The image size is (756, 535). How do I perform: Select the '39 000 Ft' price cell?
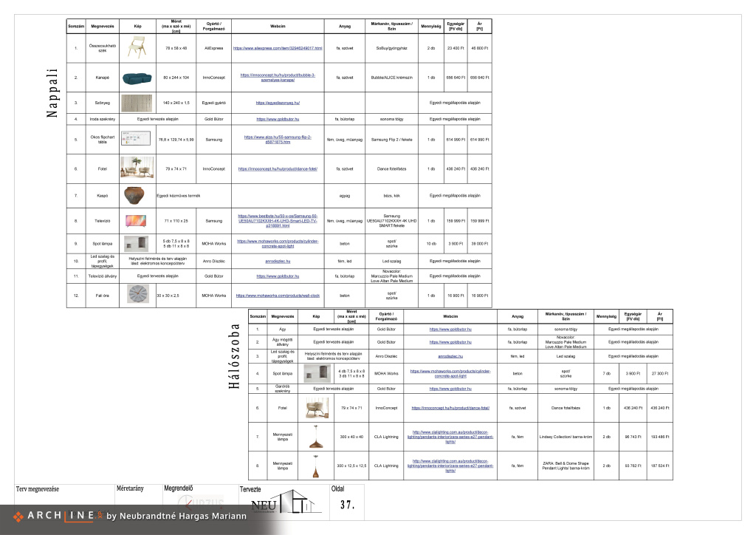480,244
